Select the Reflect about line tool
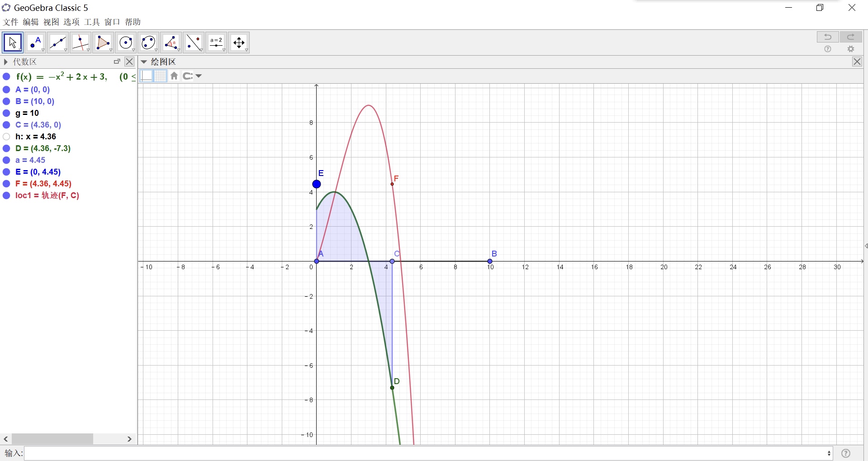 tap(194, 43)
